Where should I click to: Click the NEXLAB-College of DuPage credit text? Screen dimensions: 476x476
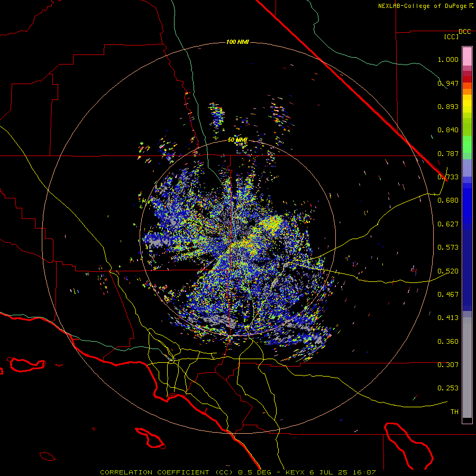pyautogui.click(x=422, y=6)
